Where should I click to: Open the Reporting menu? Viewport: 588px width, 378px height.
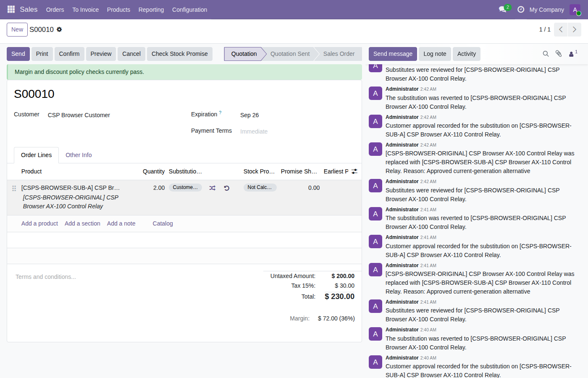pos(151,10)
